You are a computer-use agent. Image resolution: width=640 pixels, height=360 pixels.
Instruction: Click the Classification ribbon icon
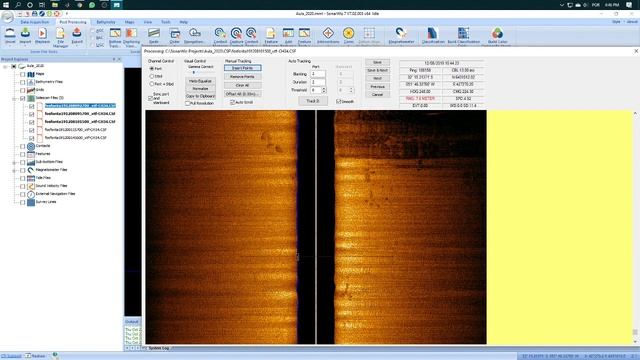tap(433, 33)
